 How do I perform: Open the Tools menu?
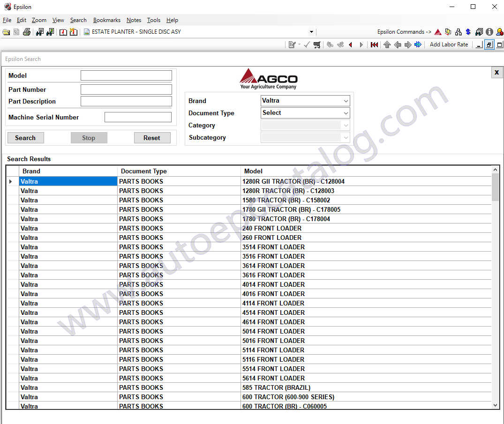coord(153,20)
